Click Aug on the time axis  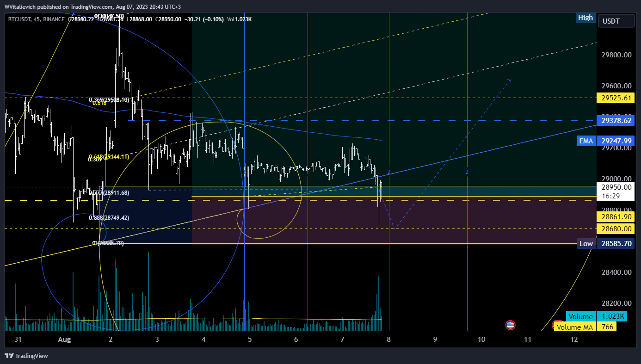[x=64, y=339]
